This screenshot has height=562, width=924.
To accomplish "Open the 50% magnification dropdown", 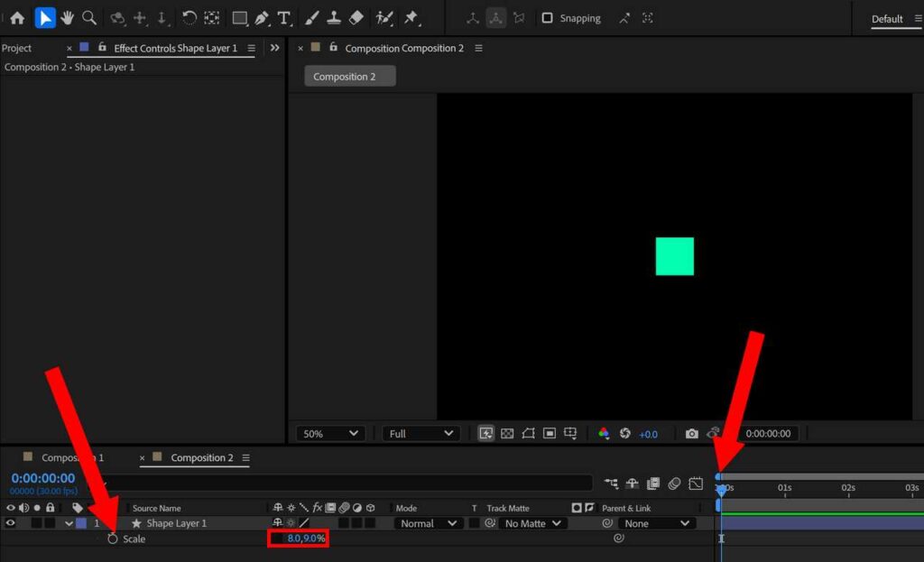I will [330, 434].
